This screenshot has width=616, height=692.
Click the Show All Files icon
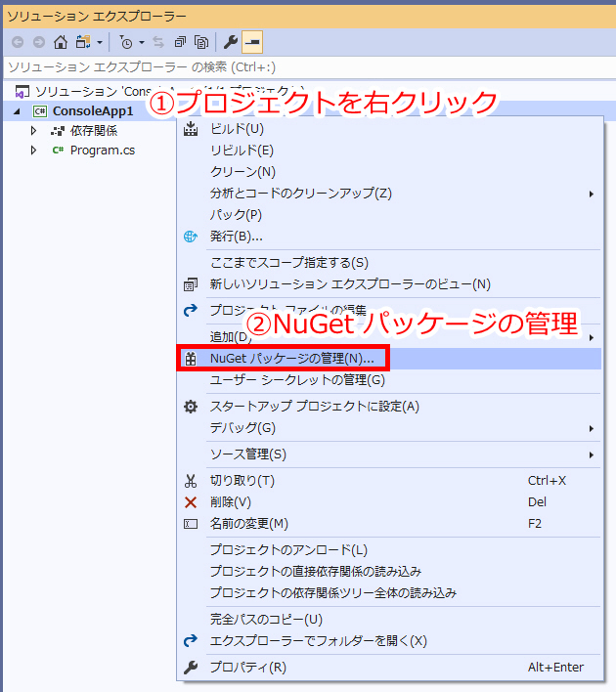(201, 42)
